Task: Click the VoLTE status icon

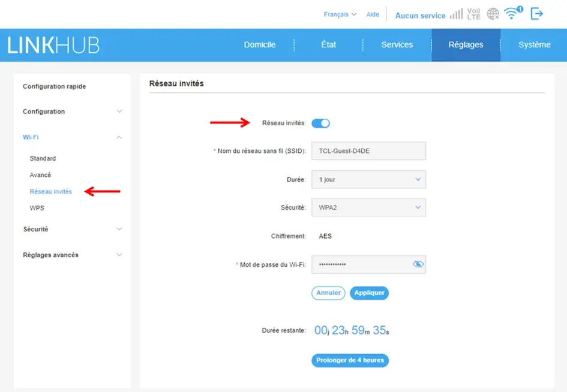Action: [x=474, y=14]
